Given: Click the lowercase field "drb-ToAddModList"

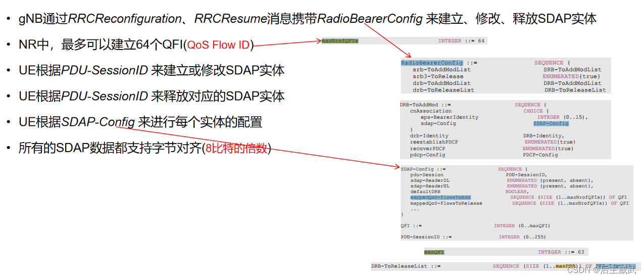Looking at the screenshot, I should 441,83.
